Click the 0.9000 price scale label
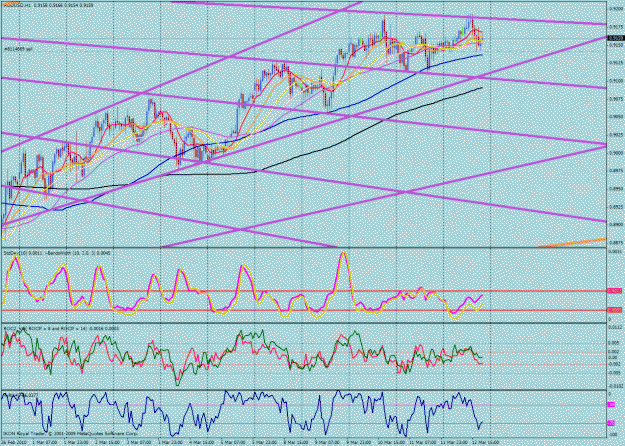Image resolution: width=625 pixels, height=446 pixels. pos(615,153)
